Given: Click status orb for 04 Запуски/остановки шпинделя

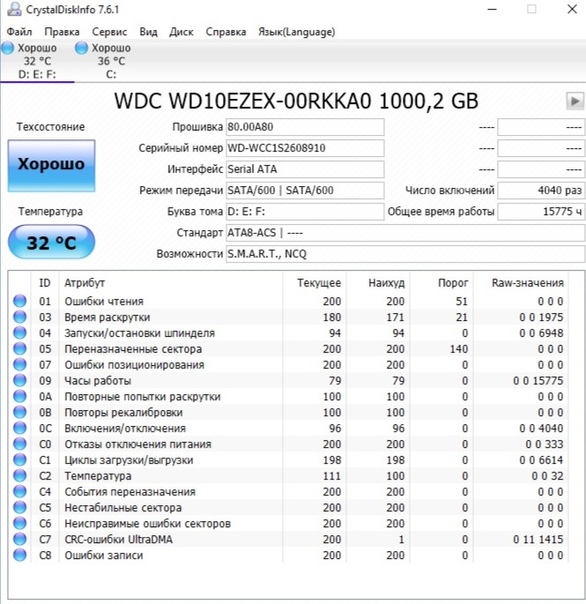Looking at the screenshot, I should tap(20, 332).
